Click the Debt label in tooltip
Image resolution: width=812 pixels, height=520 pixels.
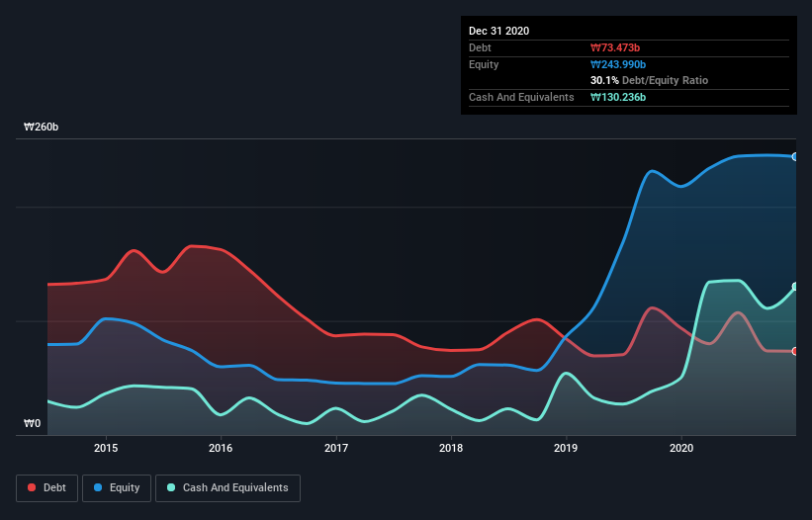[x=480, y=48]
